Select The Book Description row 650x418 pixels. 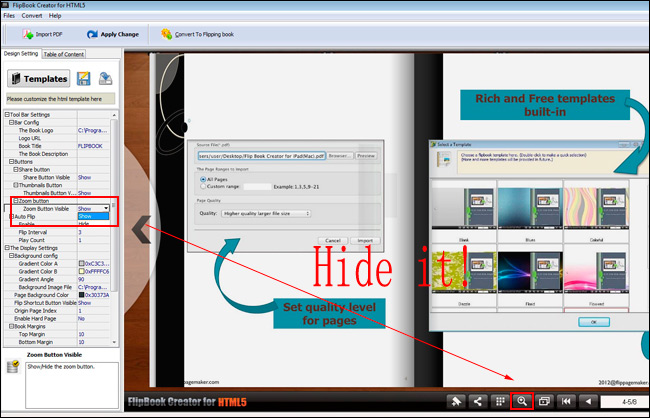pyautogui.click(x=57, y=154)
